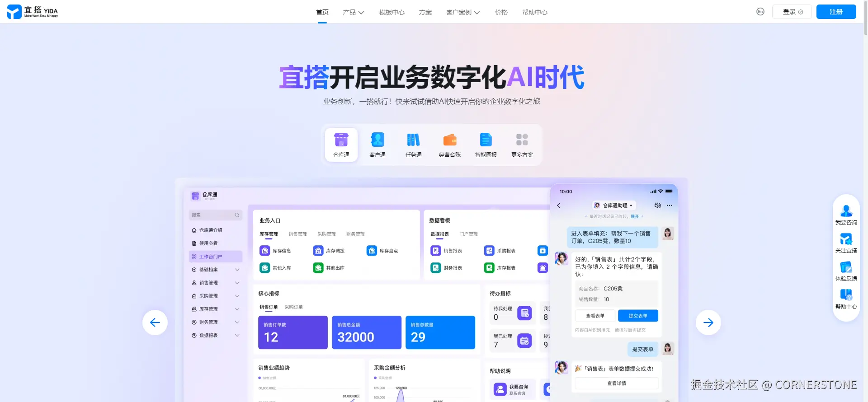The image size is (868, 402).
Task: Expand the 客户案例 dropdown in navigation
Action: tap(463, 12)
